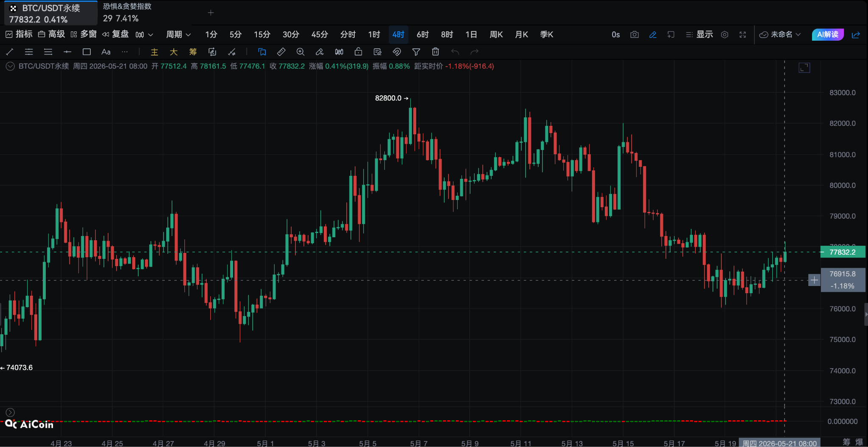Select the ruler measure tool

pos(281,52)
